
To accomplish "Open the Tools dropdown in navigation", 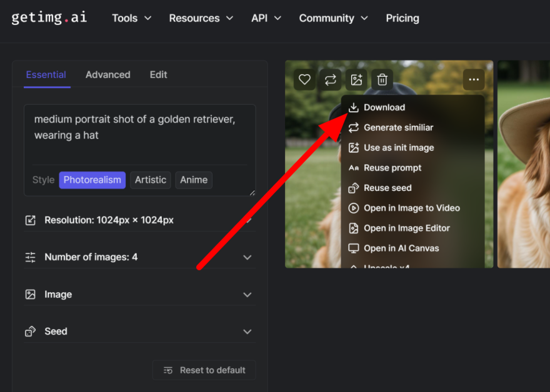I will point(131,18).
